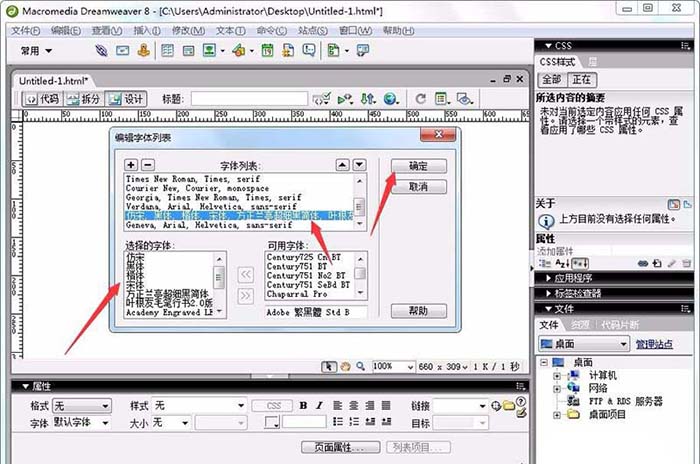Viewport: 700px width, 464px height.
Task: Switch to 设计 design view
Action: tap(126, 99)
